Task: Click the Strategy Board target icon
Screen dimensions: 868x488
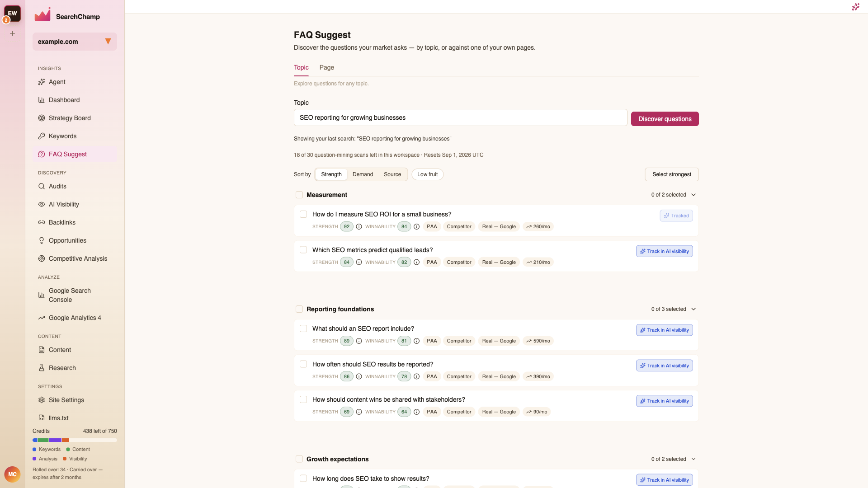Action: pos(42,118)
